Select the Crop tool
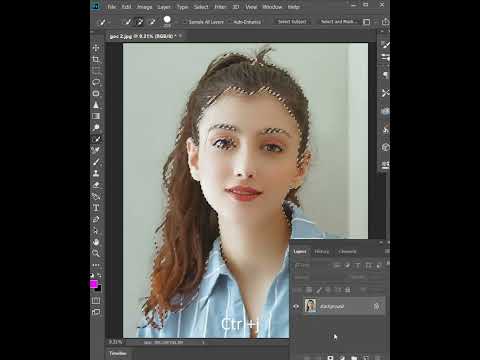This screenshot has height=360, width=480. [x=96, y=60]
